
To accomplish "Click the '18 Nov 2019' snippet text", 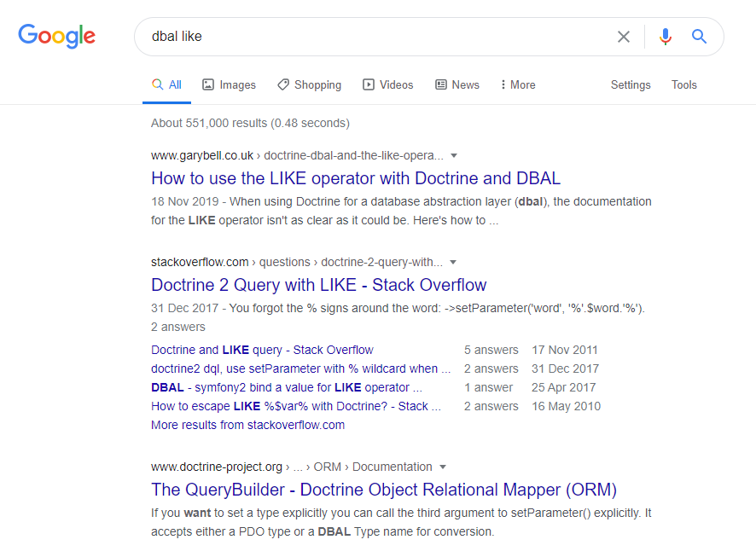I will (x=184, y=201).
